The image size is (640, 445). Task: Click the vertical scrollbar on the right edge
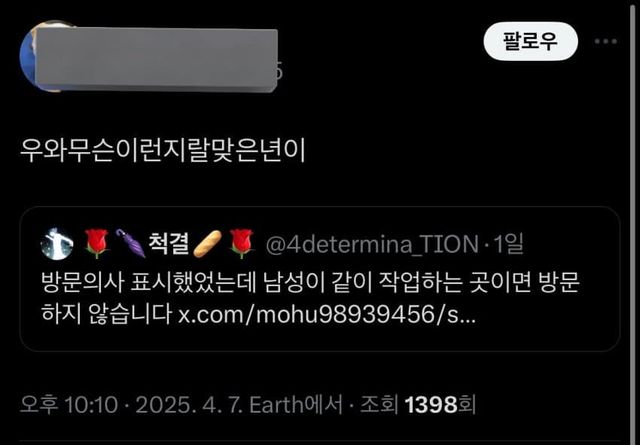tap(632, 222)
